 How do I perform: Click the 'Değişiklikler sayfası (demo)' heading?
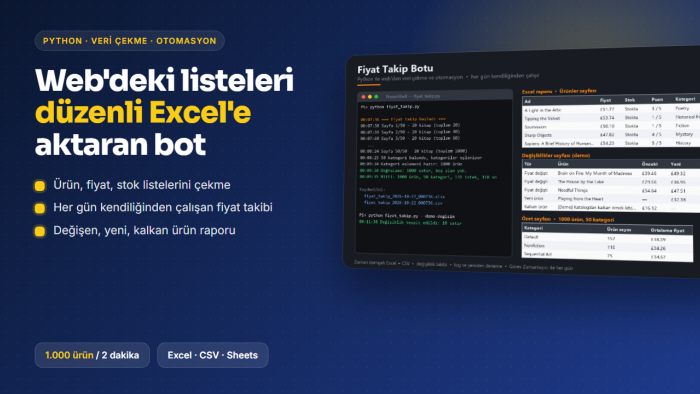556,155
